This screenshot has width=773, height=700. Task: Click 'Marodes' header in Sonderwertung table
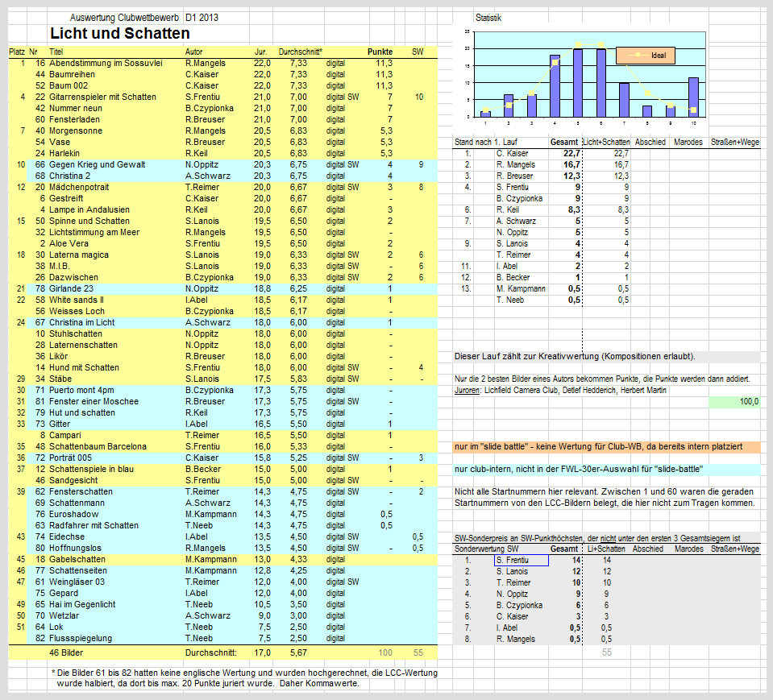coord(688,549)
